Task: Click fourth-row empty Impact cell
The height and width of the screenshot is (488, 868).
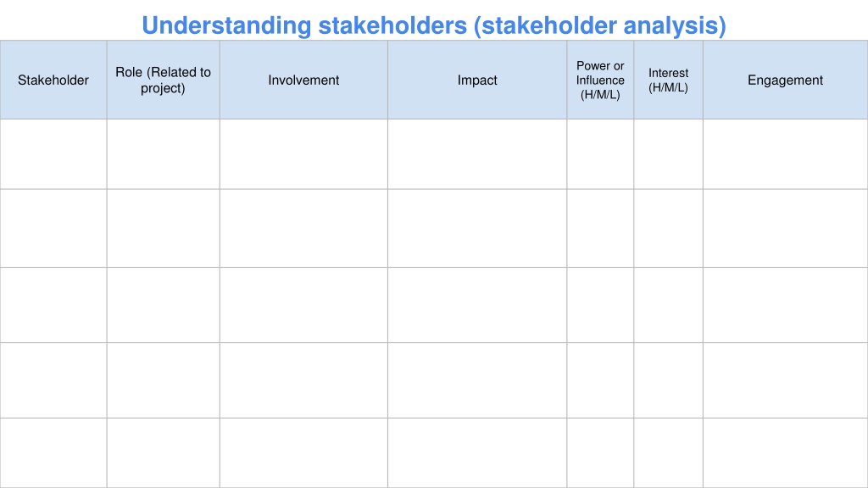Action: [477, 380]
